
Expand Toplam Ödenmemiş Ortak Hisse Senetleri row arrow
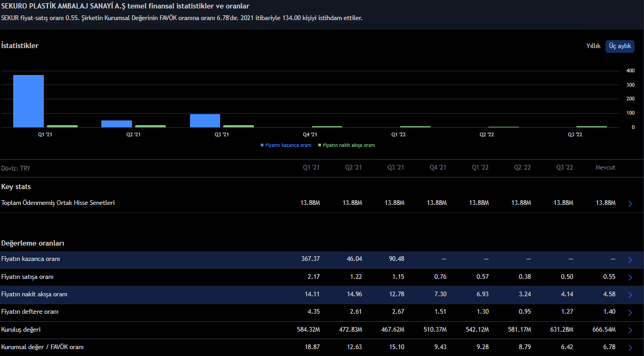click(630, 203)
